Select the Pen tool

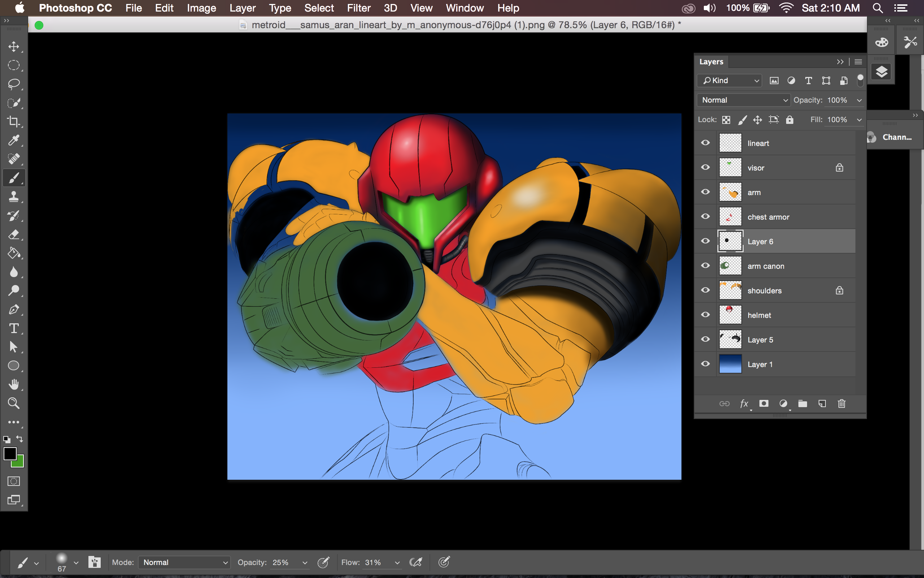(x=14, y=309)
